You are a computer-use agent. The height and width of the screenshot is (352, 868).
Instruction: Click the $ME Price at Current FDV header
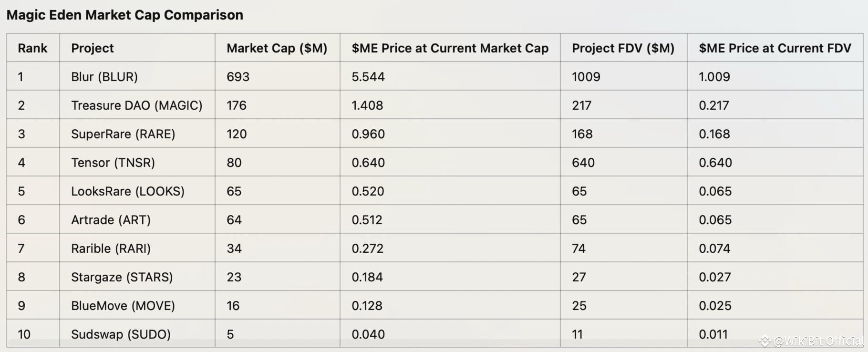pyautogui.click(x=775, y=48)
